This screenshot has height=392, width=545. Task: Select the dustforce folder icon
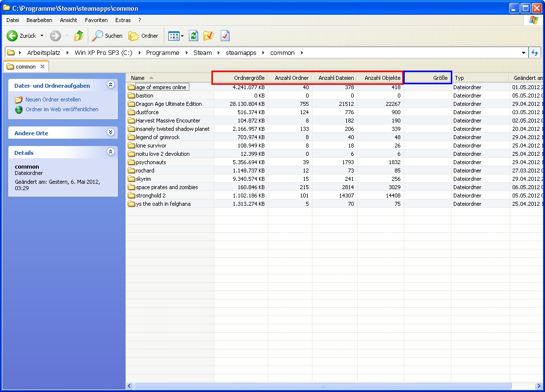pyautogui.click(x=131, y=112)
